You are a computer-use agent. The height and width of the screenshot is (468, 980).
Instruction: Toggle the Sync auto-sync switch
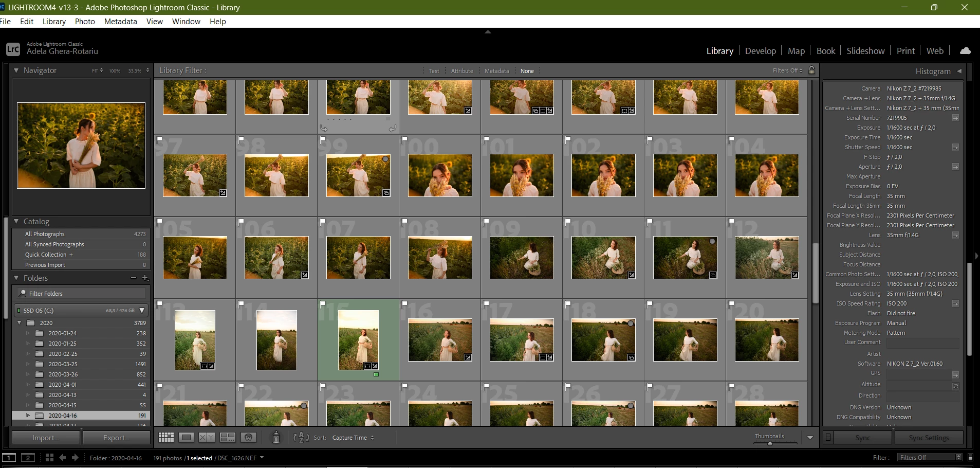click(828, 438)
